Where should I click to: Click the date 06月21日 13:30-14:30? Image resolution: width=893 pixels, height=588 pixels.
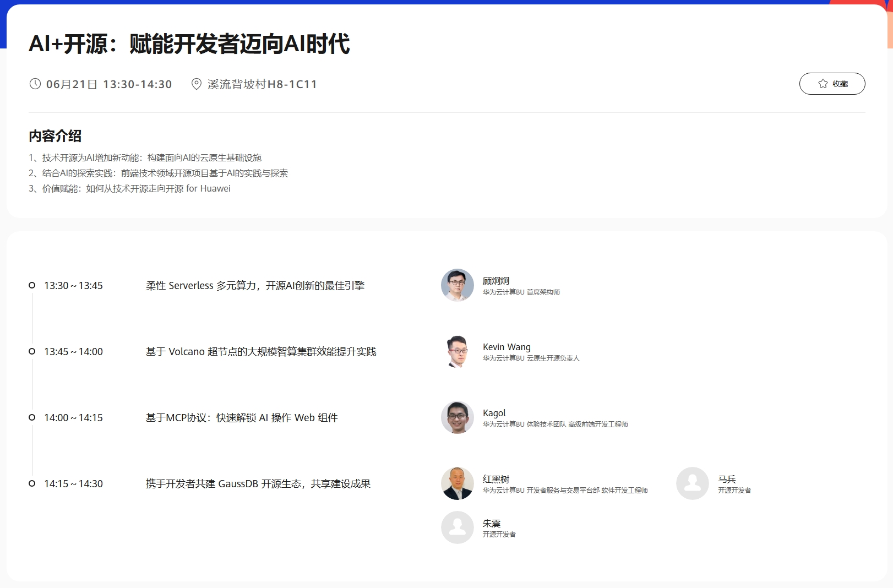click(x=109, y=84)
